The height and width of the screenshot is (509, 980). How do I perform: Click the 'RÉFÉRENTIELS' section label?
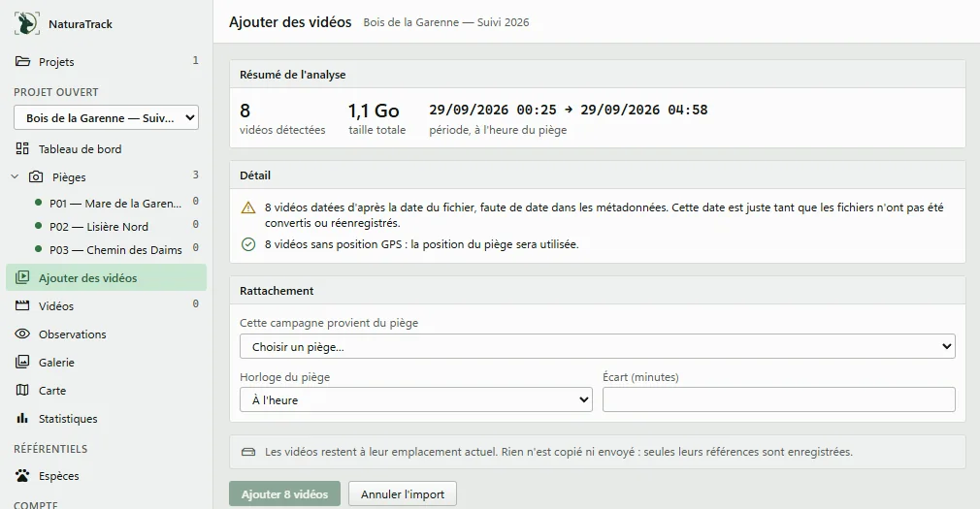[x=50, y=449]
